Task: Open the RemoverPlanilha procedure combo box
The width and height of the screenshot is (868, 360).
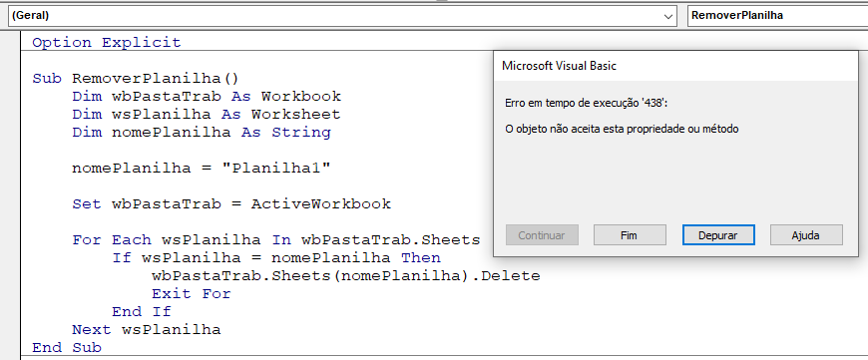Action: tap(777, 16)
